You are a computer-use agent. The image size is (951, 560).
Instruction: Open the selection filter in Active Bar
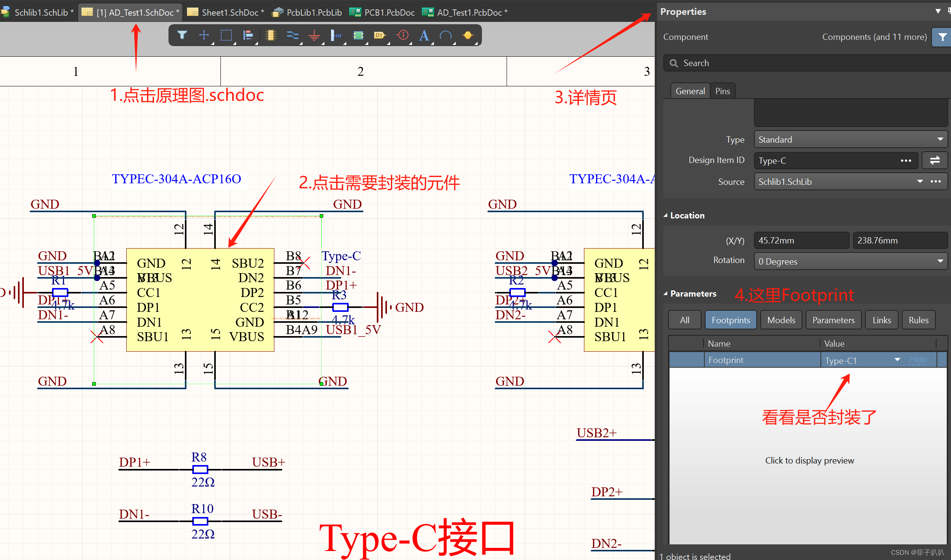182,35
